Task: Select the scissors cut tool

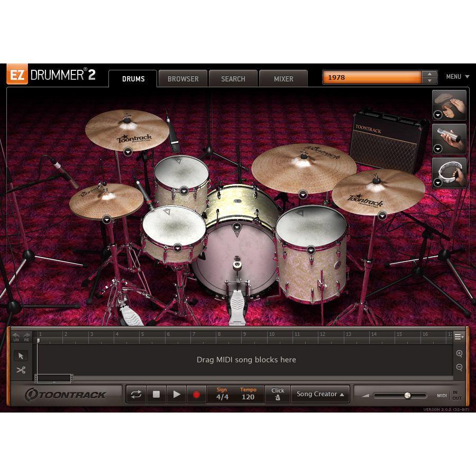Action: 21,370
